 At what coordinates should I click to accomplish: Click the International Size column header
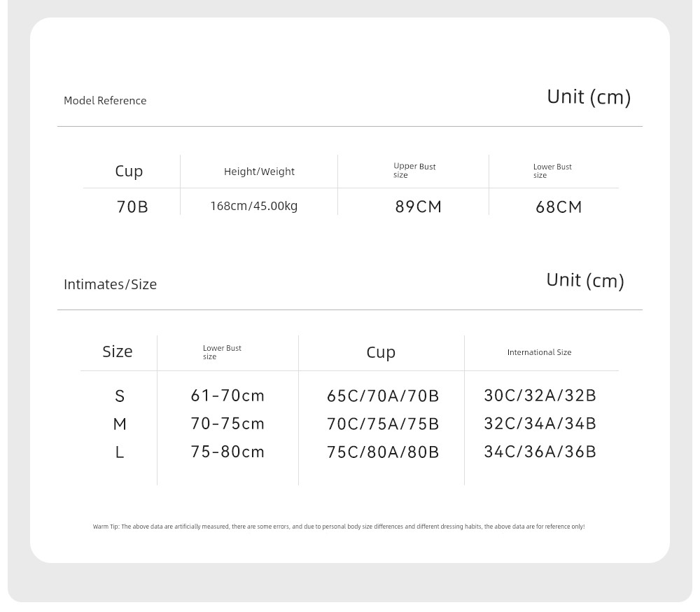point(539,352)
